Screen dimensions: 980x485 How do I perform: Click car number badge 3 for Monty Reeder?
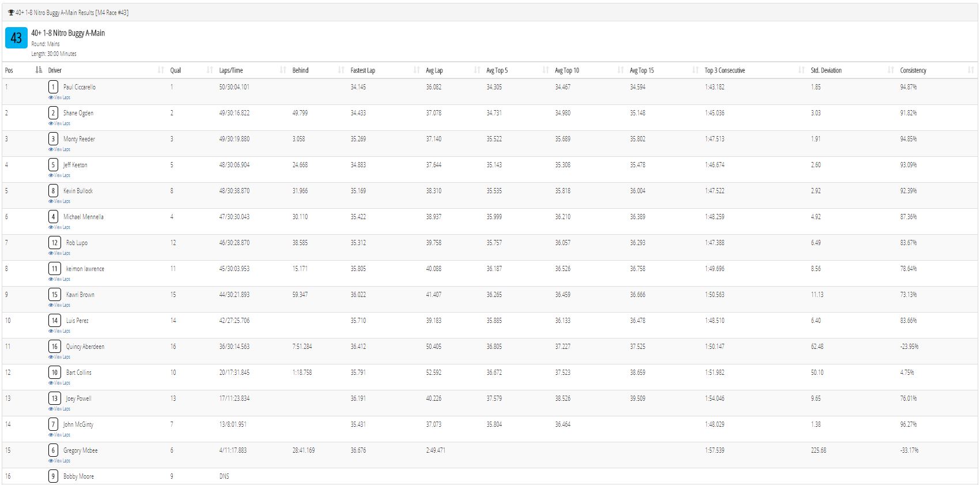click(53, 139)
